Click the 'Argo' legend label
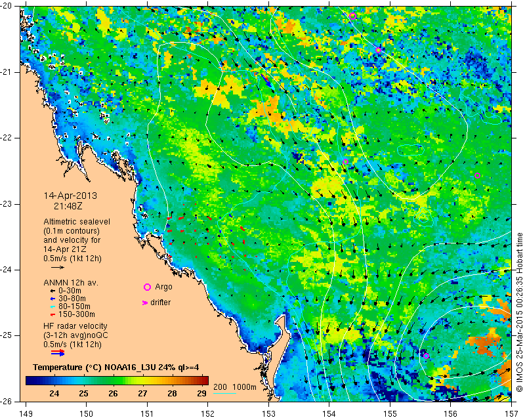525x420 pixels. tap(163, 287)
